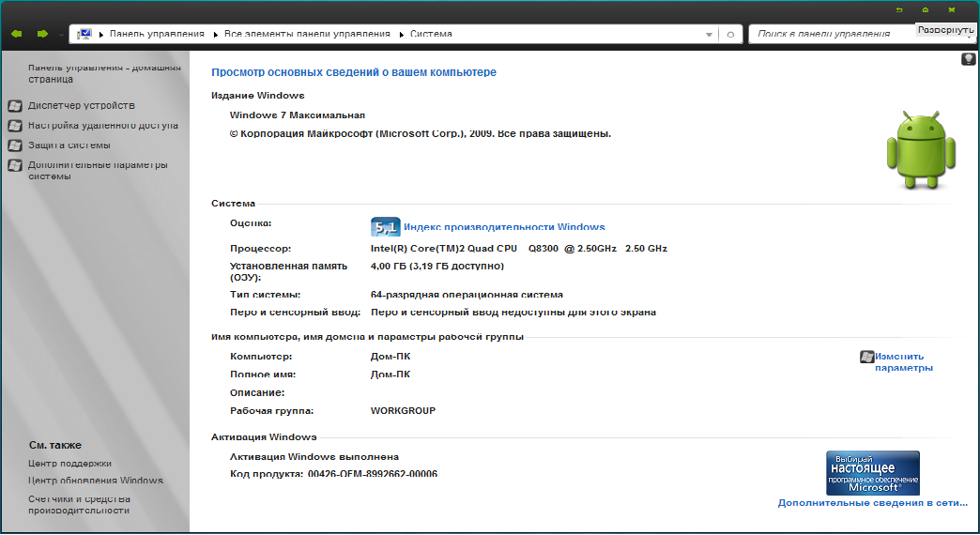Go back with the green back arrow

pos(17,34)
